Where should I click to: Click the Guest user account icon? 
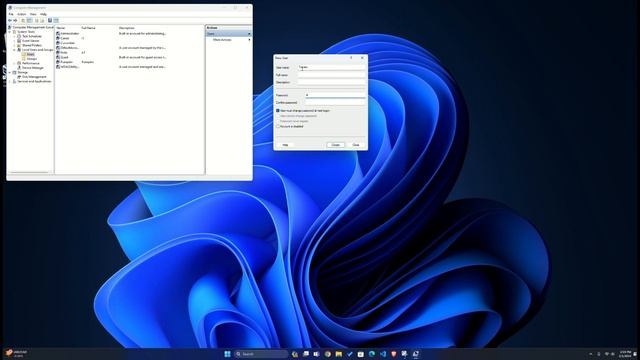pos(58,57)
